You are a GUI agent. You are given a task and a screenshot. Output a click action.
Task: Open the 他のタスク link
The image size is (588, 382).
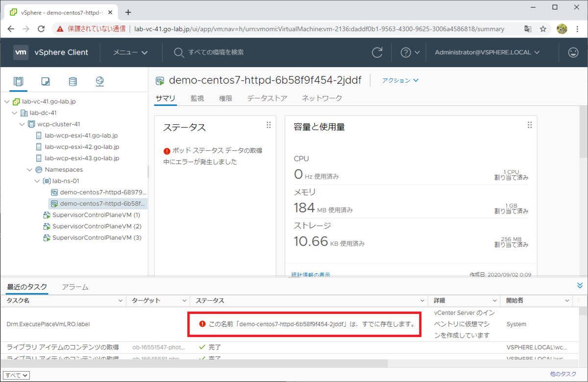(x=563, y=374)
